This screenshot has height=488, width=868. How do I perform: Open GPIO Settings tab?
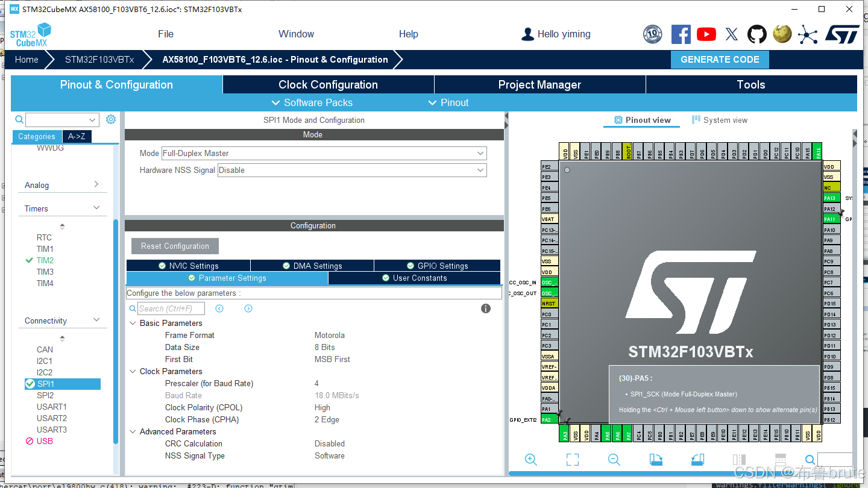pyautogui.click(x=437, y=266)
